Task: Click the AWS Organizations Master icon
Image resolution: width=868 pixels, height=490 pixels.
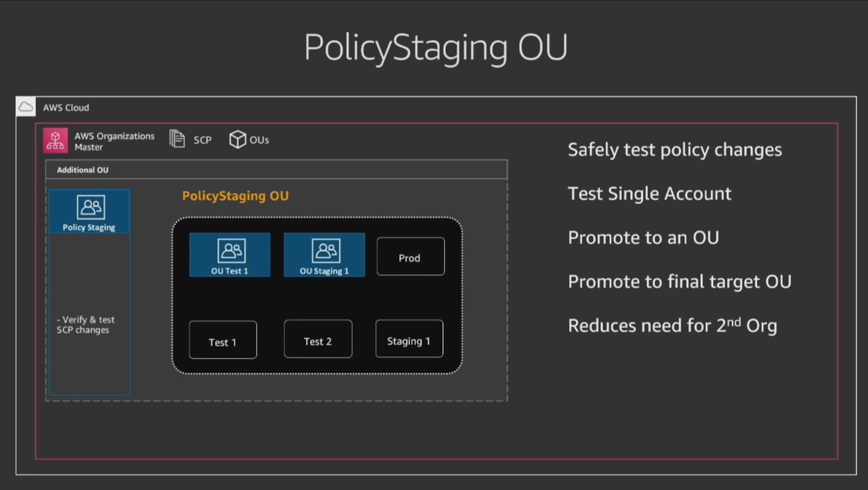Action: (x=55, y=141)
